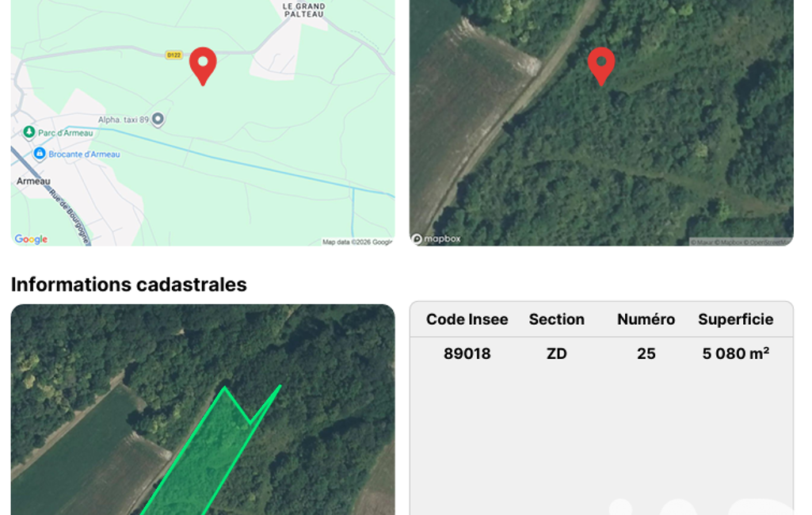Open the Mapbox attribution link
812x515 pixels.
(730, 242)
